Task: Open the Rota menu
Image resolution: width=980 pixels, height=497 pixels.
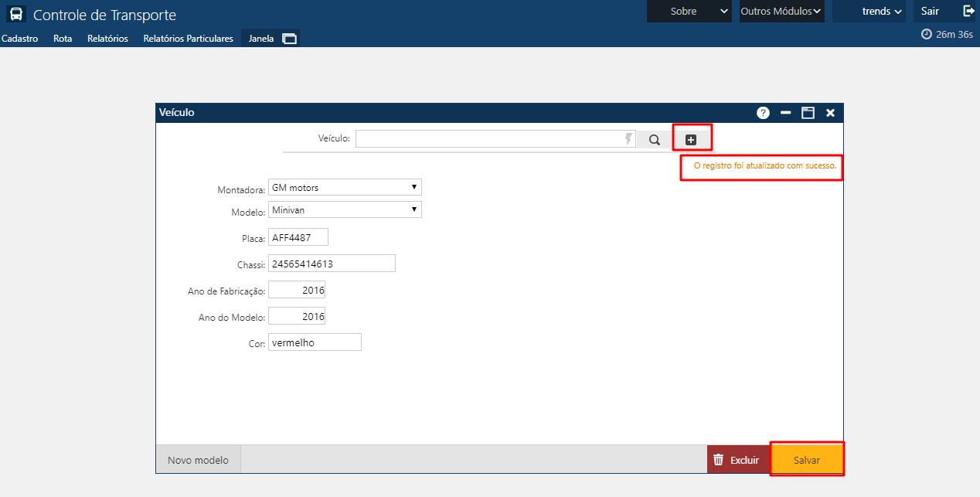Action: pos(63,39)
